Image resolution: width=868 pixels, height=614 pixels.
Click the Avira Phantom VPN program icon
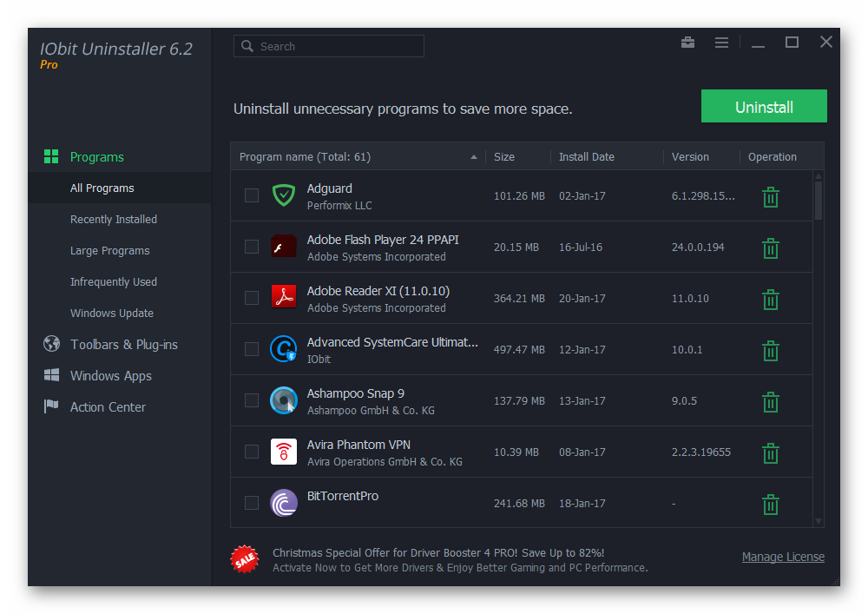tap(284, 452)
